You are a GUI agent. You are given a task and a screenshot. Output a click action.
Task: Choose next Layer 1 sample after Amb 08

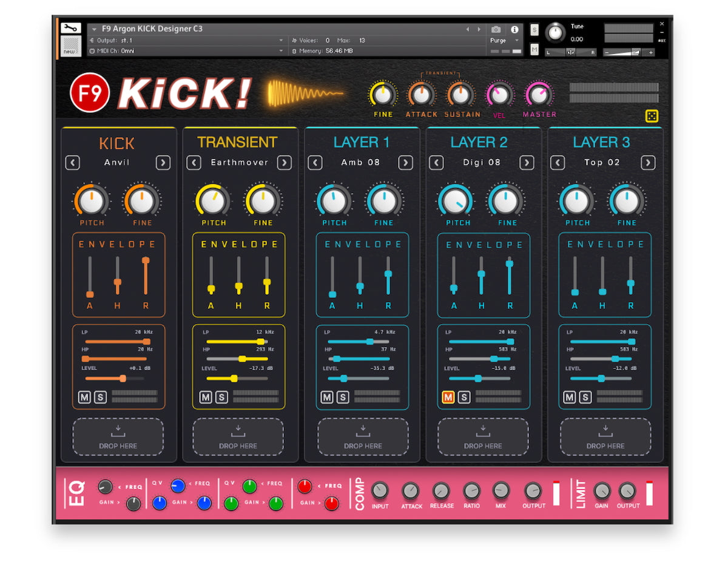(x=405, y=163)
